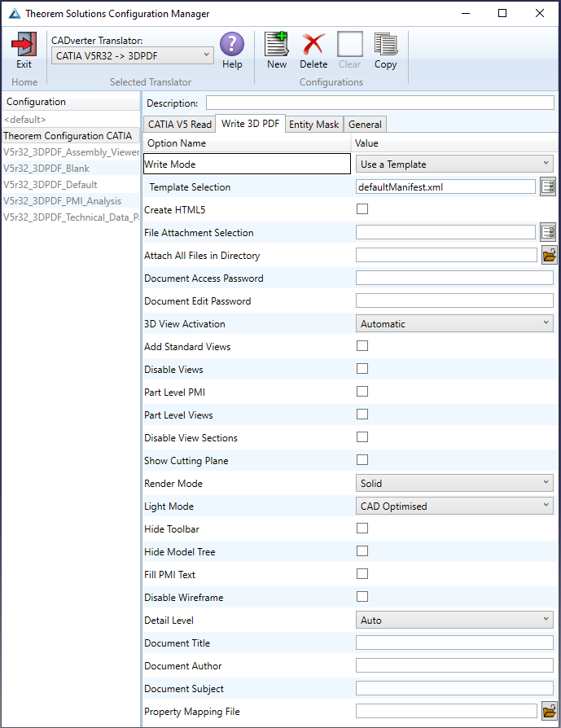Screen dimensions: 561x728
Task: Tick the Hide Toolbar checkbox
Action: click(x=362, y=528)
